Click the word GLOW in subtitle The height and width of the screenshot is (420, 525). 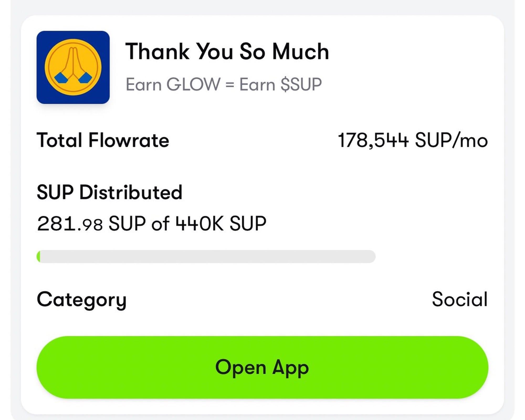[x=193, y=84]
